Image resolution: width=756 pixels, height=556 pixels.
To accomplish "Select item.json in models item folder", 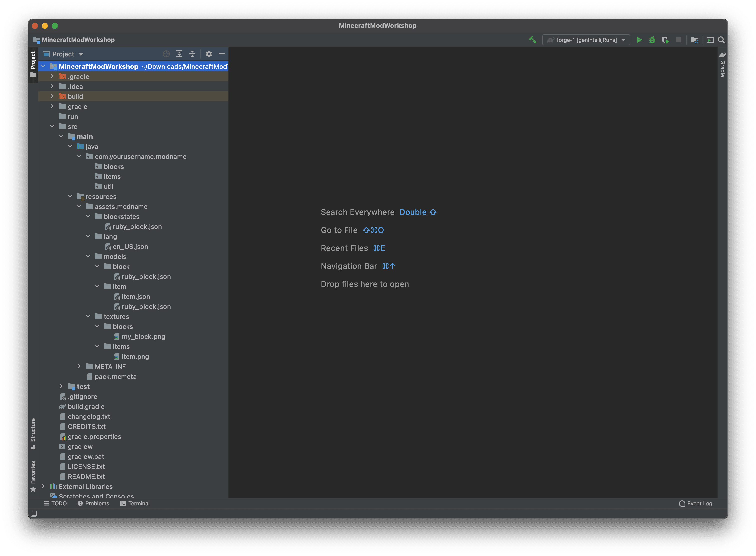I will coord(131,296).
